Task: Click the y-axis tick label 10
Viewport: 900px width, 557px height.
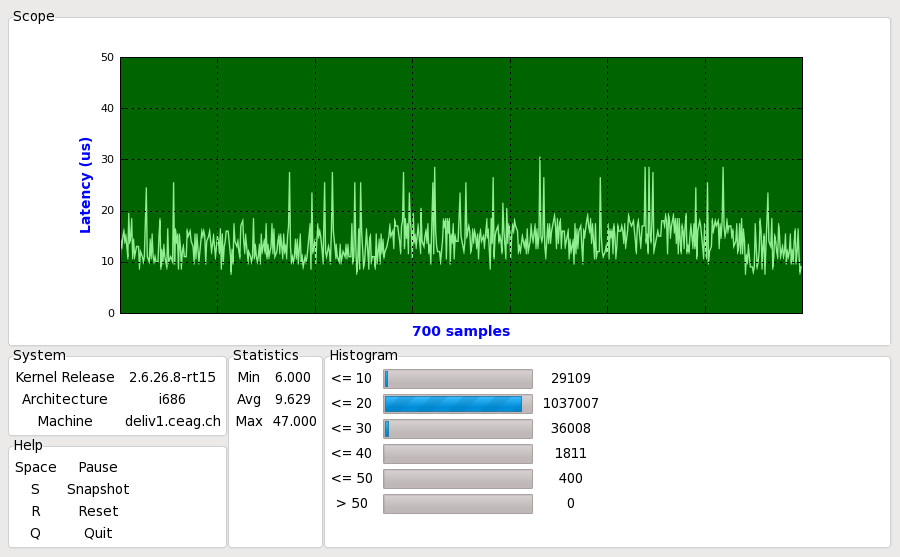Action: point(107,261)
